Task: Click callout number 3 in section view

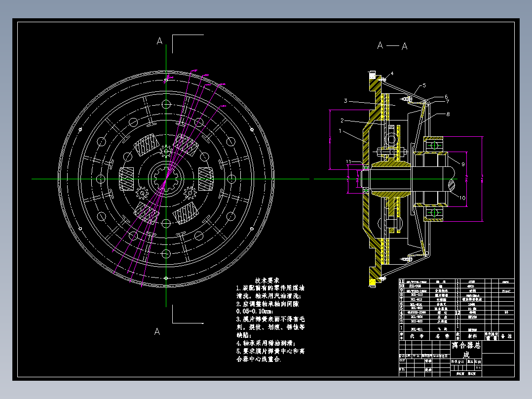Action: click(346, 101)
